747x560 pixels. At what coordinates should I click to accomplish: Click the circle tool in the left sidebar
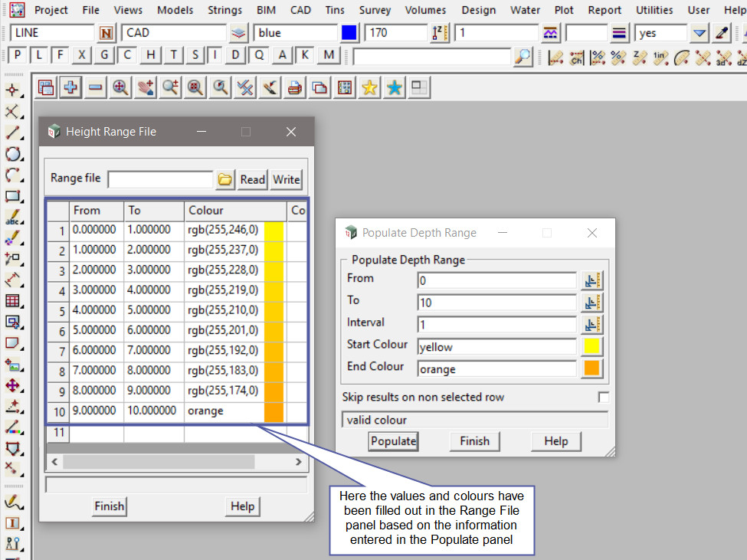point(13,154)
